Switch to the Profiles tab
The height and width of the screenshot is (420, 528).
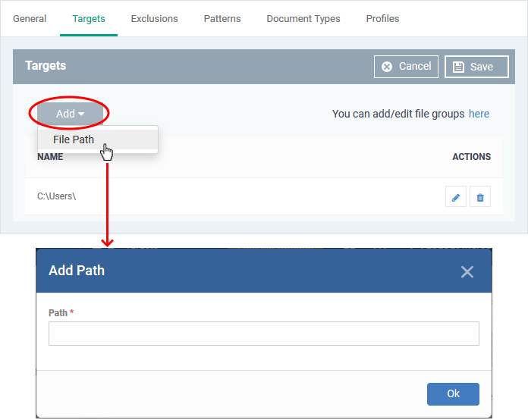click(x=382, y=18)
